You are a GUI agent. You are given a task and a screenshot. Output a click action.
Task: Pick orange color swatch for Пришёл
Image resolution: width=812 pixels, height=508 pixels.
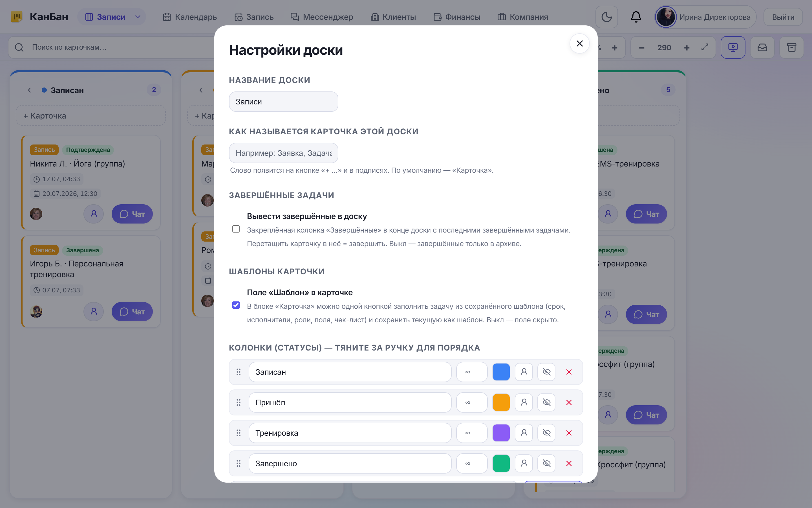(501, 402)
